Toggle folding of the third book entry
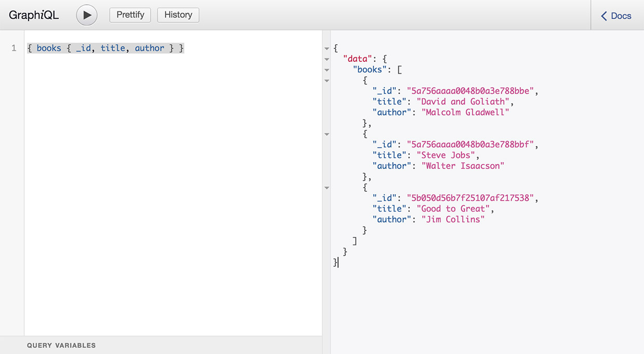Viewport: 644px width, 354px height. pyautogui.click(x=327, y=188)
